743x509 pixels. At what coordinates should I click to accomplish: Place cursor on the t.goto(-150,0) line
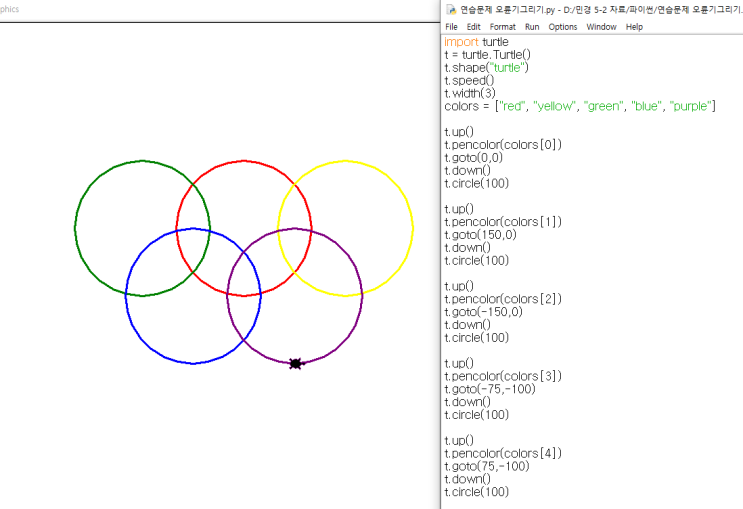484,312
